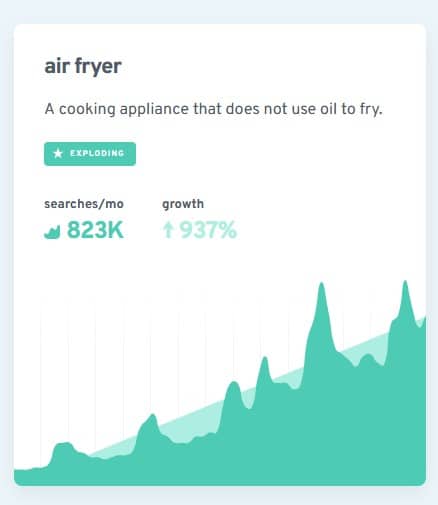The width and height of the screenshot is (438, 505).
Task: Click the 823K searches value
Action: click(x=95, y=230)
